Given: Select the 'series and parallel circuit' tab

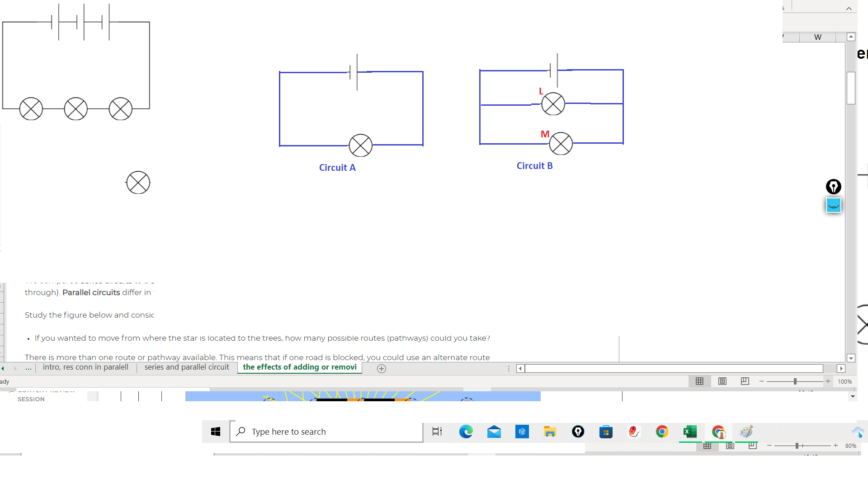Looking at the screenshot, I should click(187, 366).
